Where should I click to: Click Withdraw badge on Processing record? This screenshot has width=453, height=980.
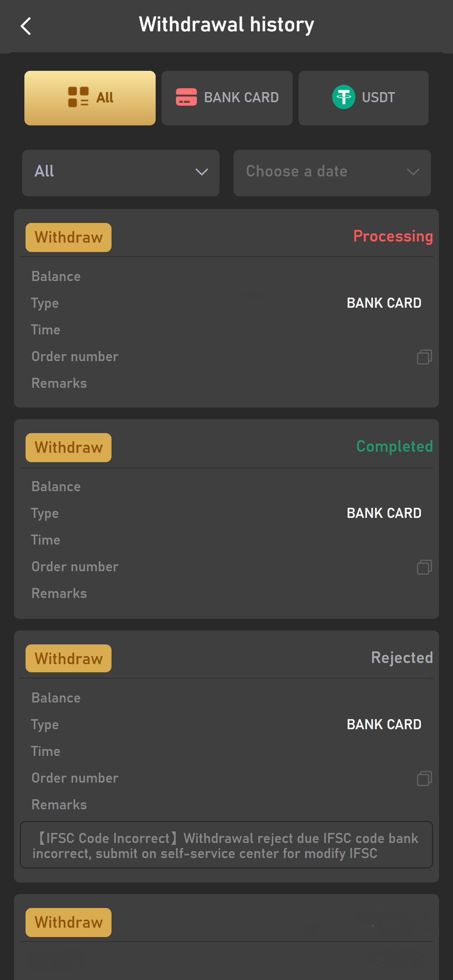point(69,237)
